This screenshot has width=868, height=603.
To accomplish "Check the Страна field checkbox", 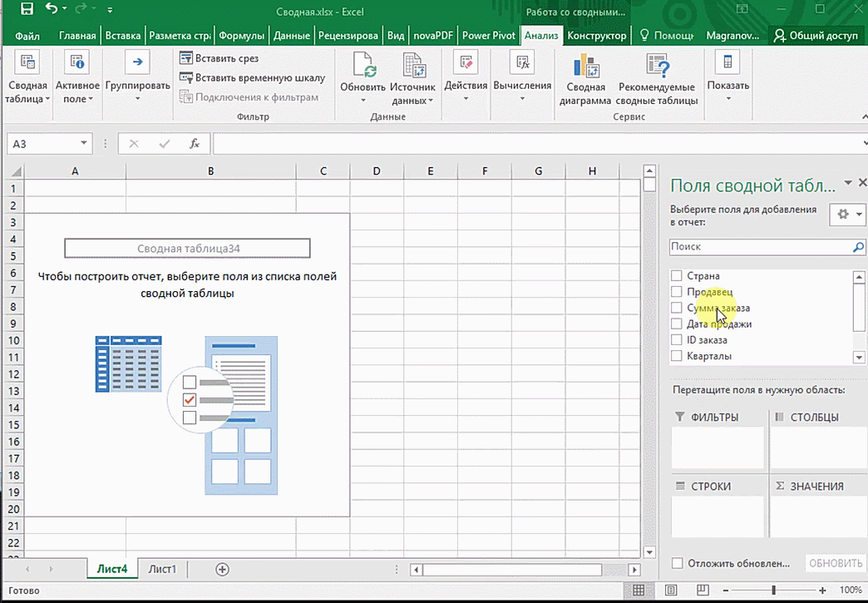I will point(677,276).
